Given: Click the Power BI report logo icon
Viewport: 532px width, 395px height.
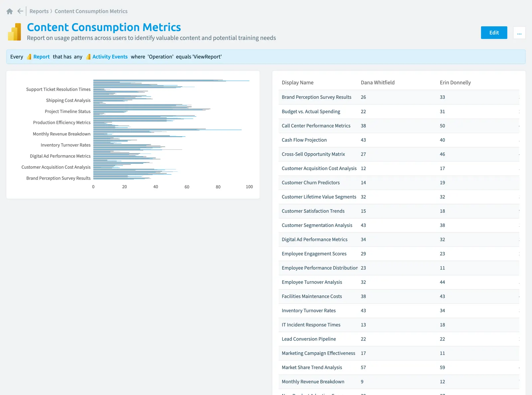Looking at the screenshot, I should click(14, 32).
